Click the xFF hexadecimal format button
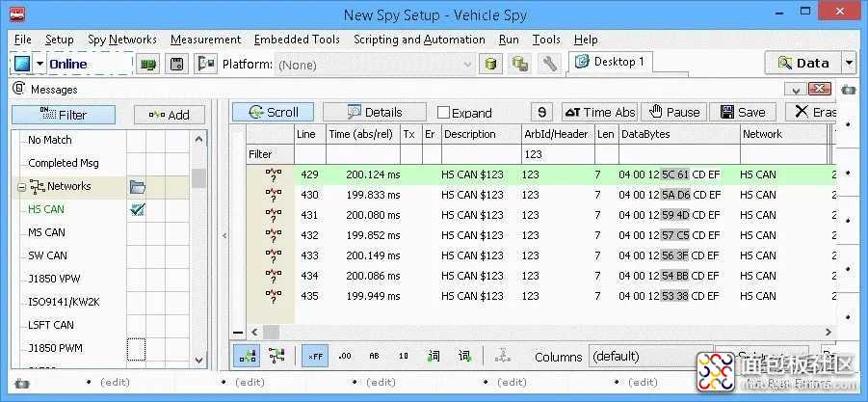The width and height of the screenshot is (868, 402). (x=316, y=356)
